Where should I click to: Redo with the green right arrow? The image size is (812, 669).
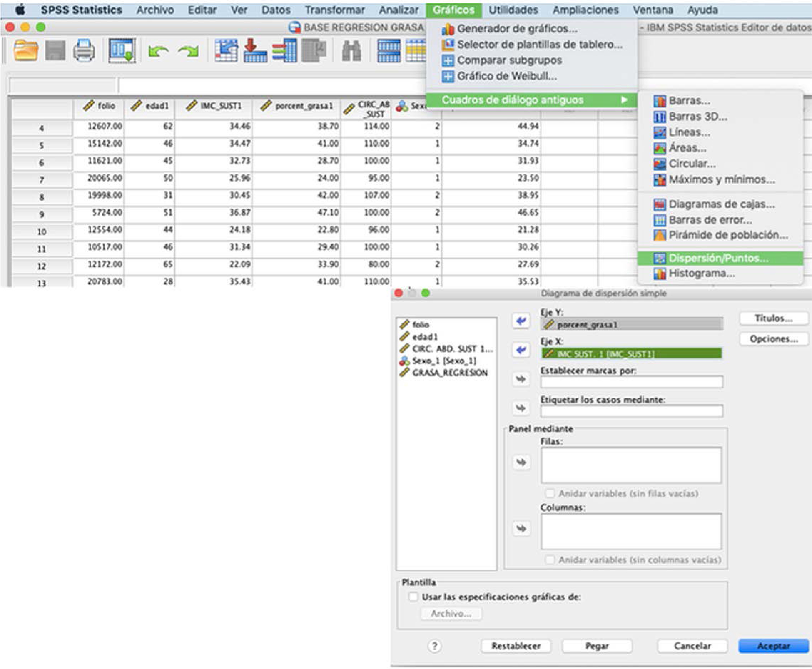(188, 51)
